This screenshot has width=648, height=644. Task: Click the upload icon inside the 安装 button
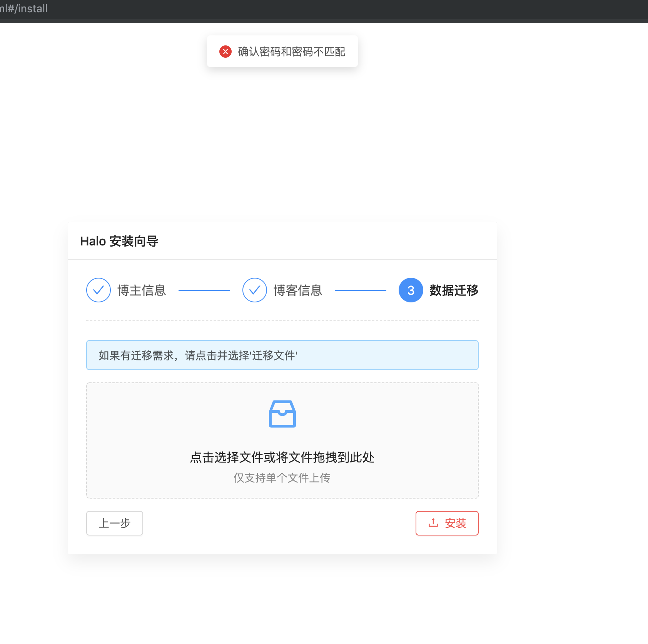point(433,523)
